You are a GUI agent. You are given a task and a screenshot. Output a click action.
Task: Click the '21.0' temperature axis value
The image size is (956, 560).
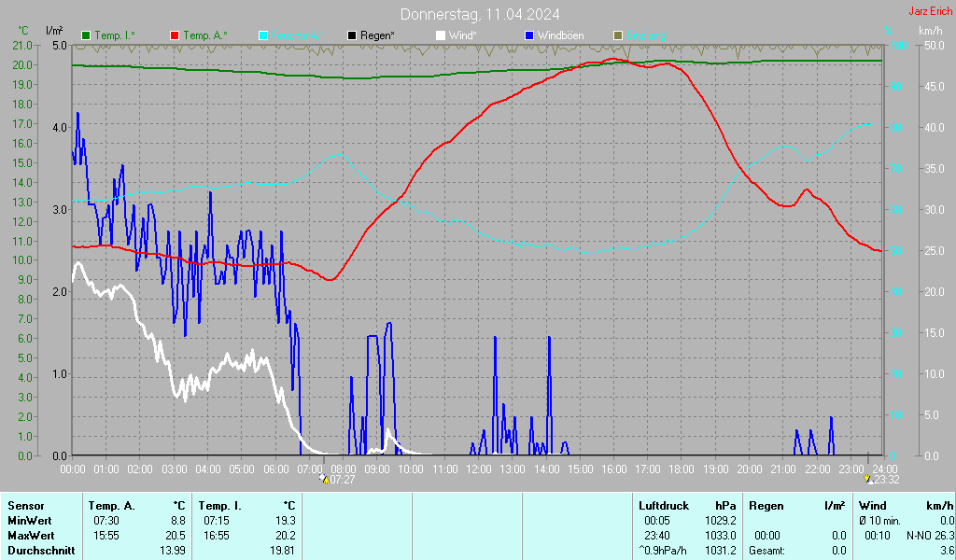tap(22, 46)
